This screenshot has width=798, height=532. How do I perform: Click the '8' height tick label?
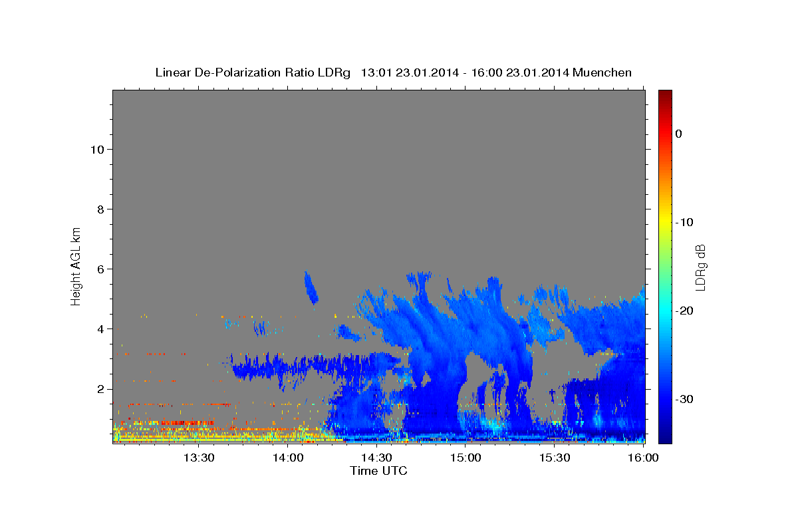point(100,209)
